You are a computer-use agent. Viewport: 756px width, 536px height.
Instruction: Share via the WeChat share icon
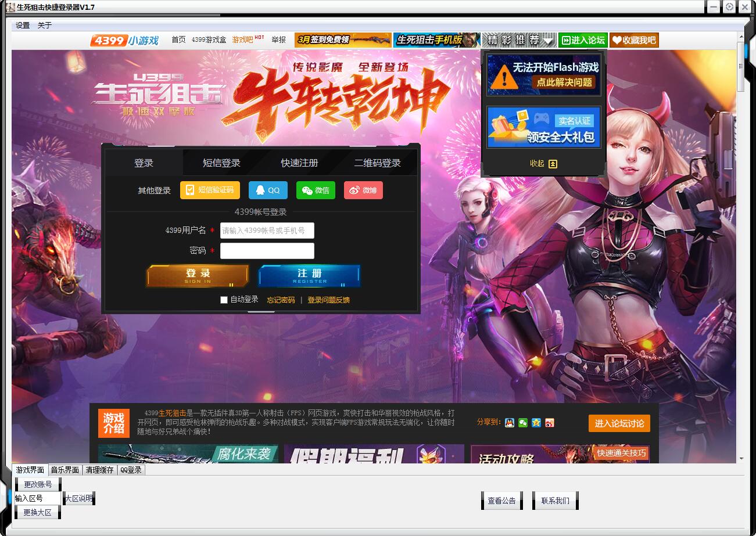coord(522,423)
